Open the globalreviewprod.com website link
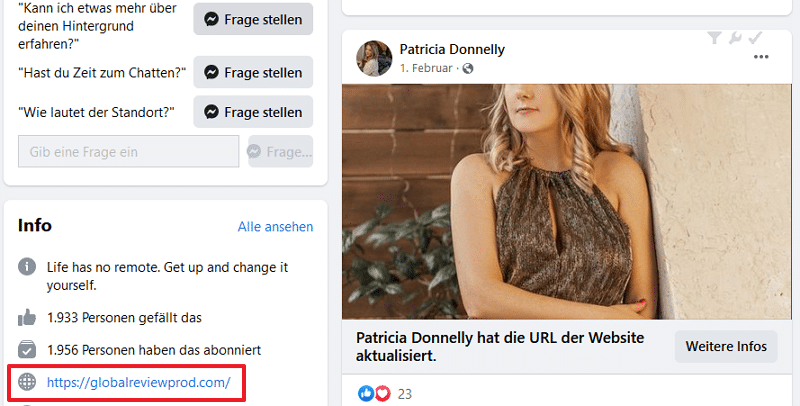This screenshot has height=406, width=800. pos(139,382)
